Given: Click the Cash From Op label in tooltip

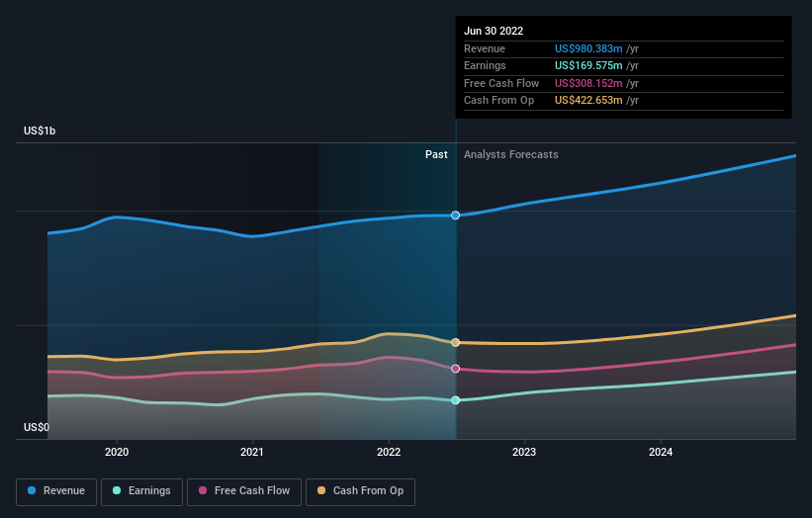Looking at the screenshot, I should click(498, 101).
